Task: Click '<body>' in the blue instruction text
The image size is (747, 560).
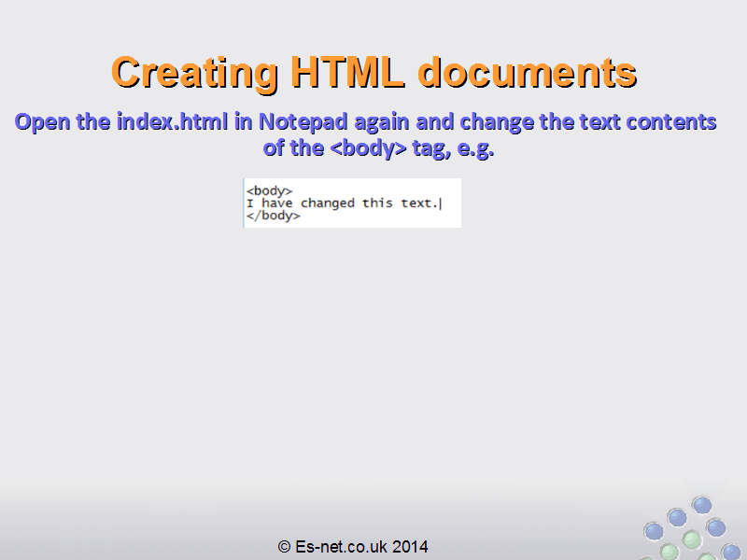Action: click(368, 148)
